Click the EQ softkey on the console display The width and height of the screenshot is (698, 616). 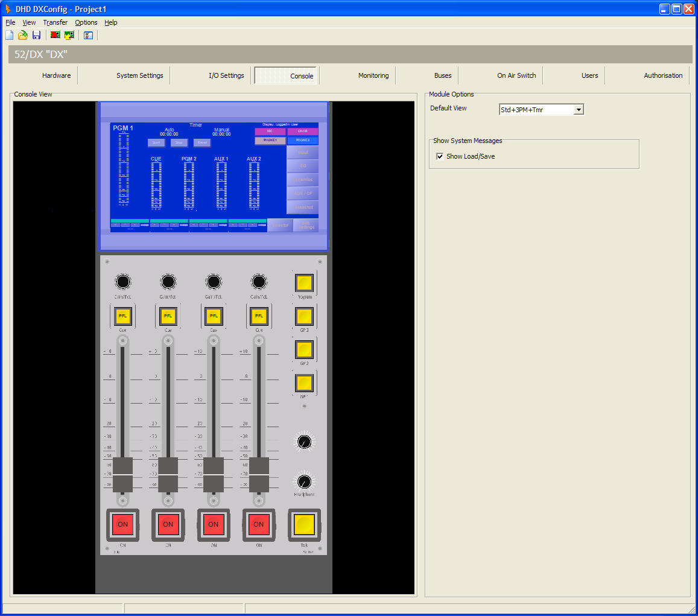pyautogui.click(x=303, y=166)
